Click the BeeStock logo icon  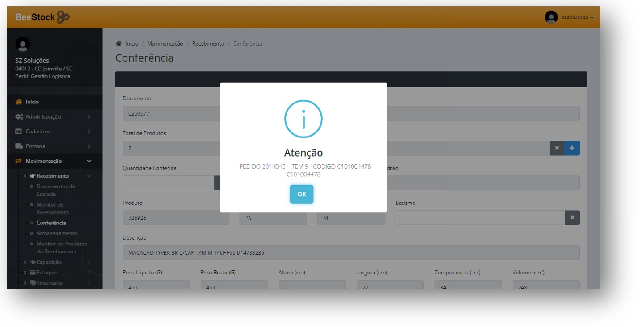click(x=63, y=17)
